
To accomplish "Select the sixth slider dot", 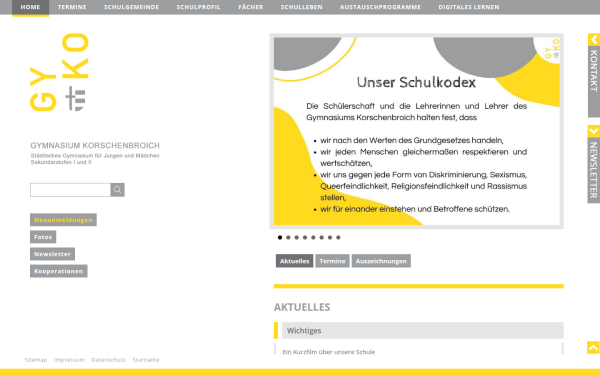I will click(321, 237).
